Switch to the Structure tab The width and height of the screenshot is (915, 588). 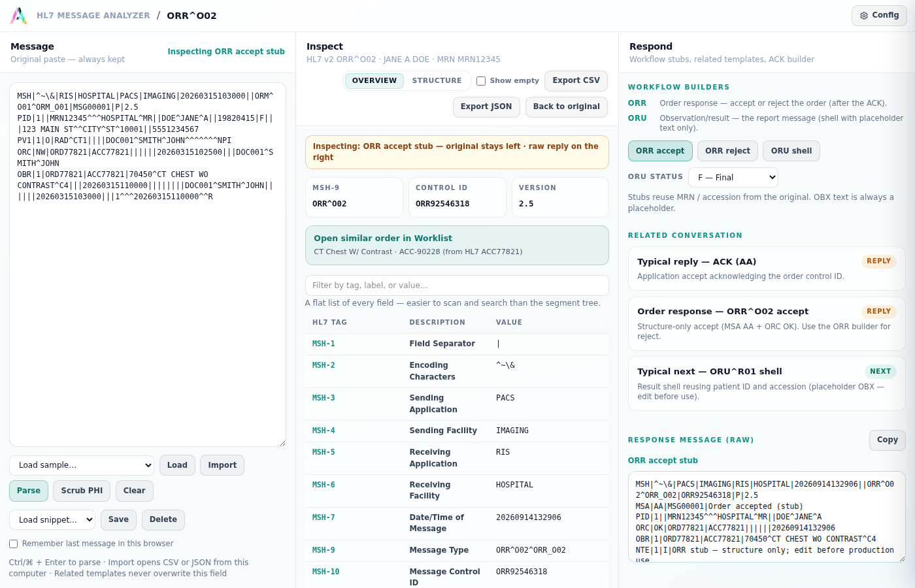(437, 80)
